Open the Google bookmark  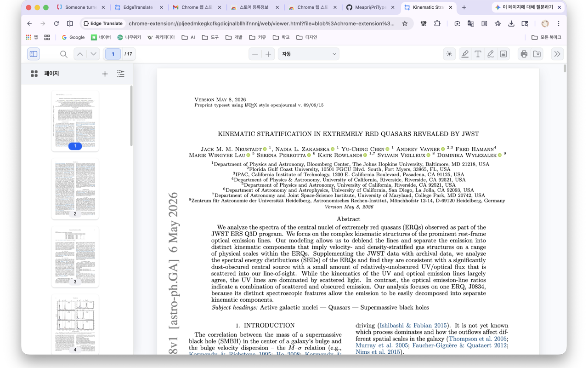(73, 37)
